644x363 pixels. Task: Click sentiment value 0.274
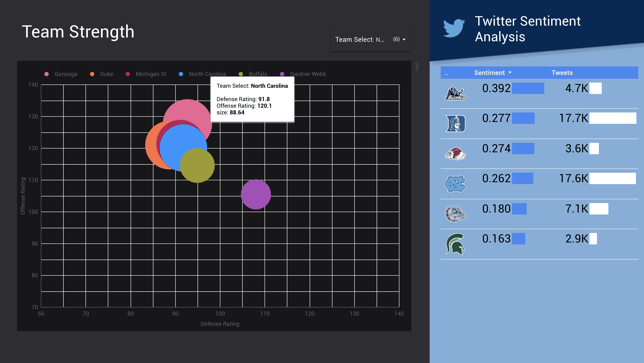point(496,148)
